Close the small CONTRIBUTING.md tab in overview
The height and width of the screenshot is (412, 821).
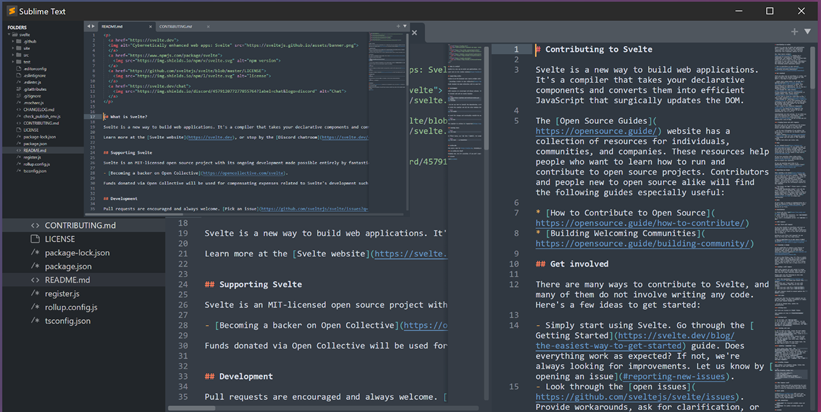(x=208, y=27)
